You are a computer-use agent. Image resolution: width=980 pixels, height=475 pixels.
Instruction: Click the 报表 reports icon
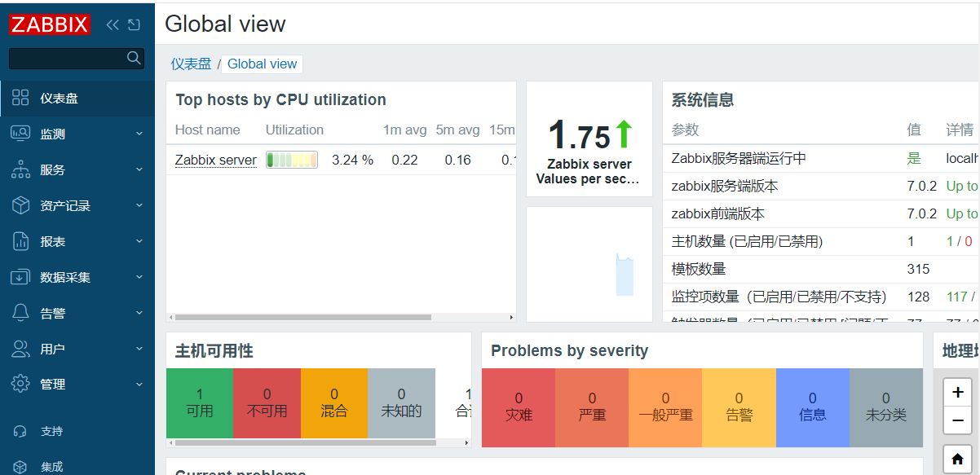(21, 241)
